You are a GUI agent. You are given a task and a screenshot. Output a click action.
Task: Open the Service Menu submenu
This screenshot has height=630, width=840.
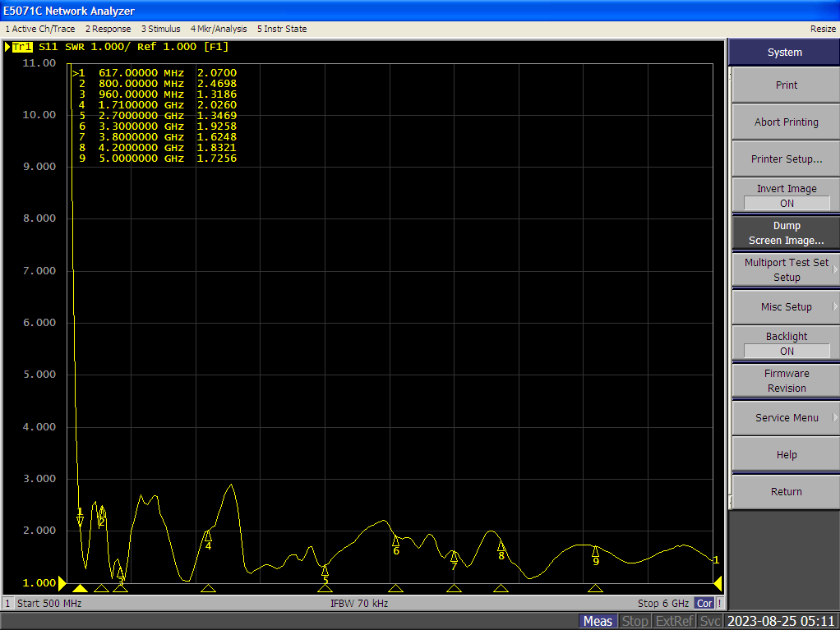786,417
